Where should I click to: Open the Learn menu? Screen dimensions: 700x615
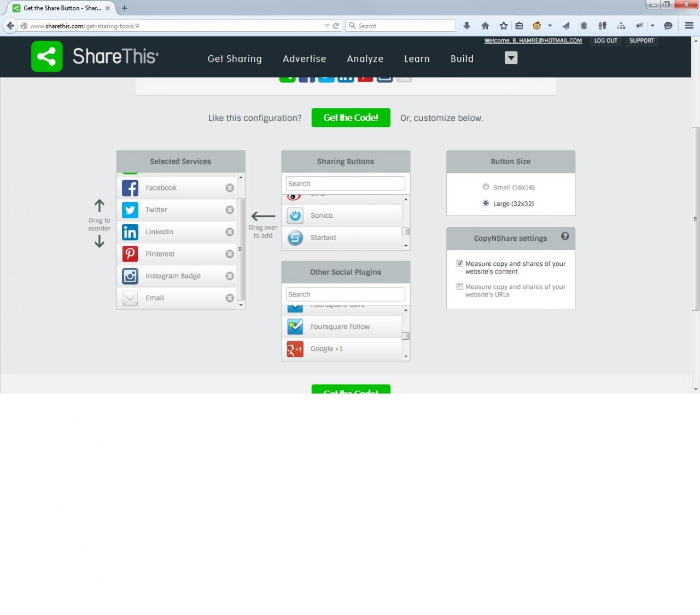(x=417, y=59)
